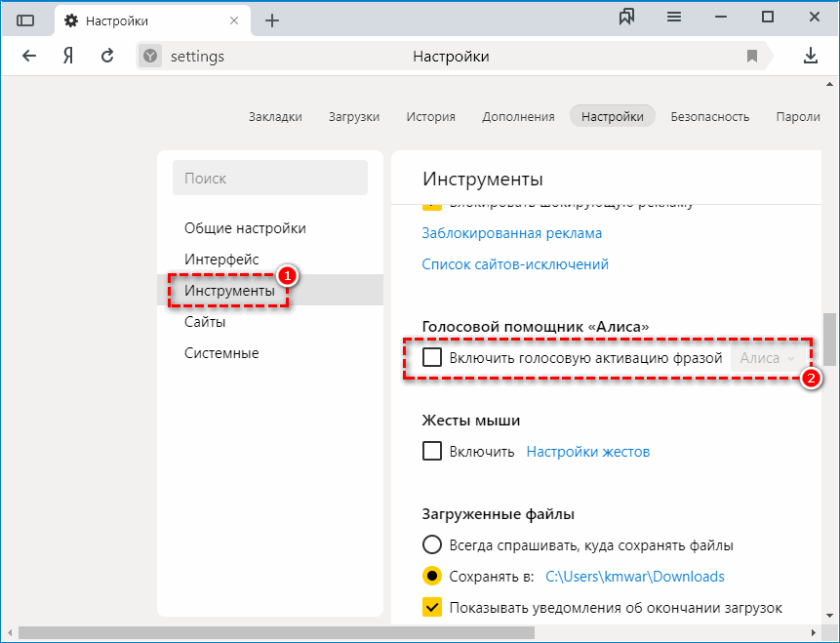Toggle the sidebar panel icon

(x=26, y=19)
